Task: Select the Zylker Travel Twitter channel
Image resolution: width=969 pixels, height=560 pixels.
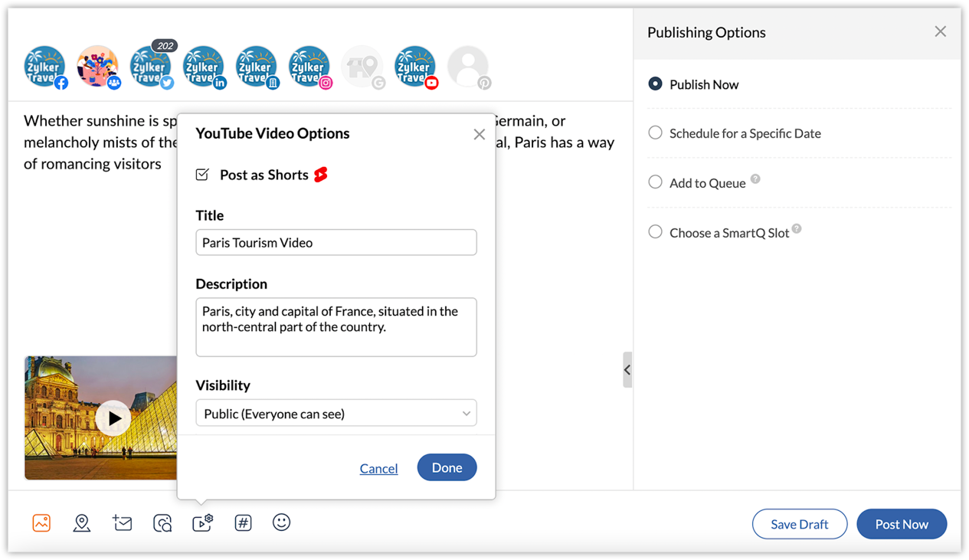Action: click(150, 67)
